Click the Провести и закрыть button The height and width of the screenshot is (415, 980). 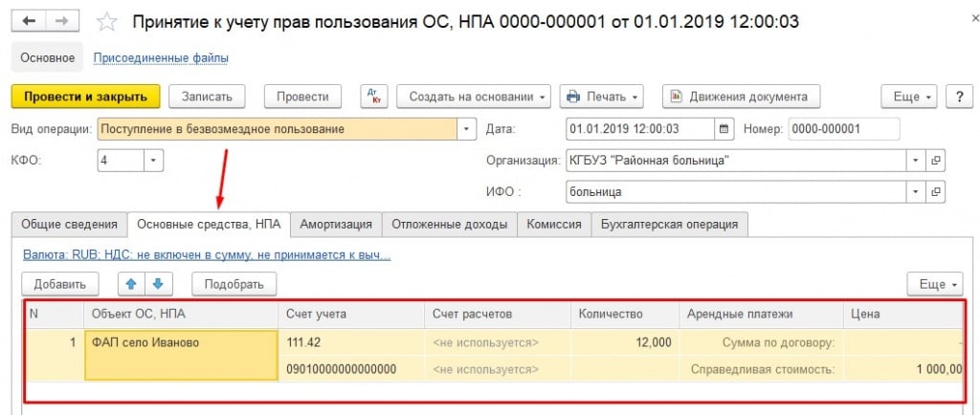click(x=85, y=97)
